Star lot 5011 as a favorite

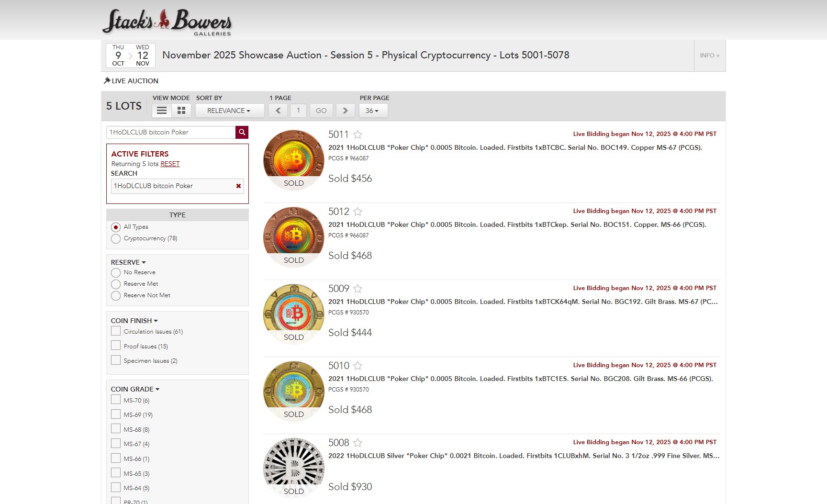click(358, 134)
